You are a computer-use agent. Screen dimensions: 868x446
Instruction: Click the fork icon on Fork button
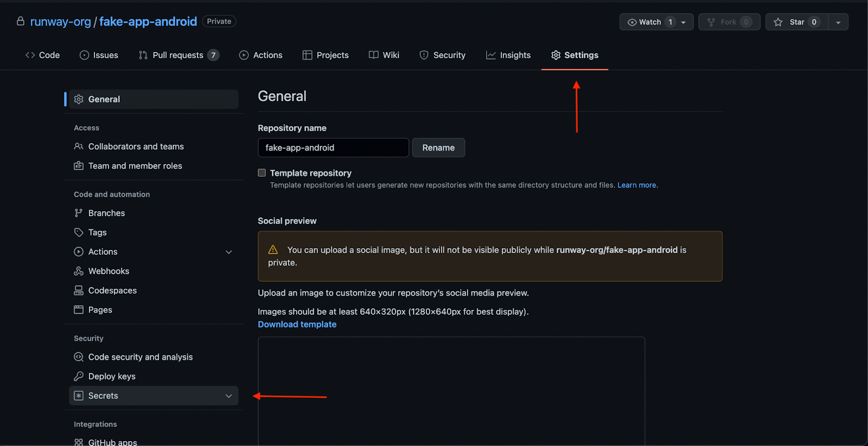[x=711, y=22]
